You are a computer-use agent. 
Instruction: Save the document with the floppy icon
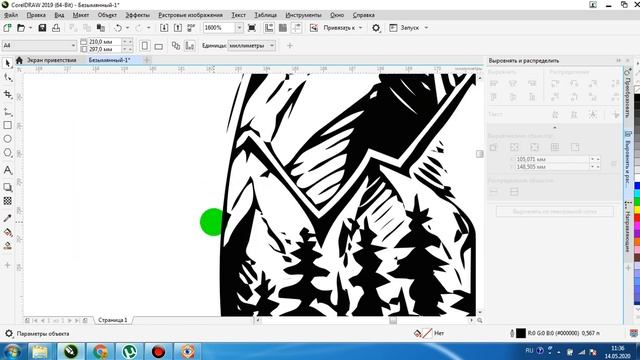click(x=42, y=28)
